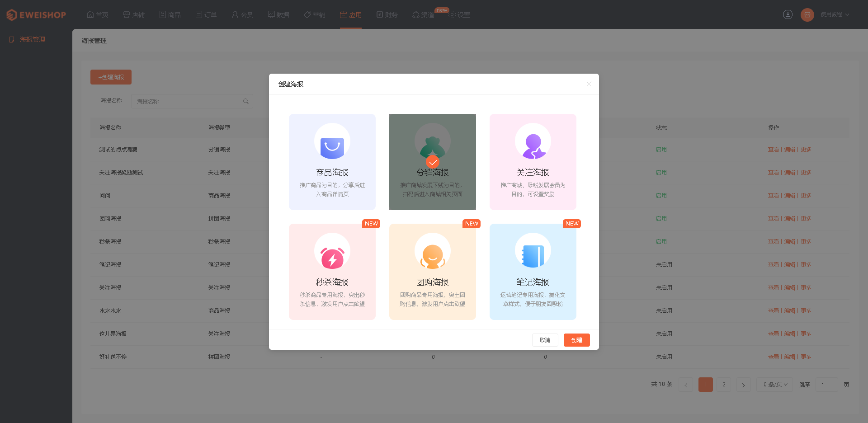Click the EWEISHOP logo
This screenshot has height=423, width=868.
point(36,15)
